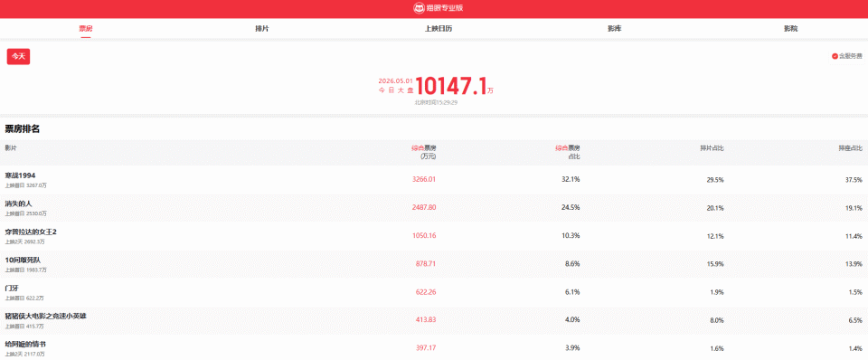The height and width of the screenshot is (360, 868).
Task: Click 上映首日 3267.0万 under 寒战1994
Action: tap(26, 185)
